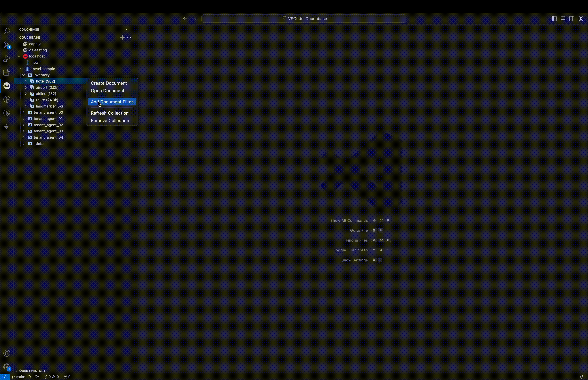The width and height of the screenshot is (588, 380).
Task: Open the Search view icon
Action: pyautogui.click(x=7, y=31)
